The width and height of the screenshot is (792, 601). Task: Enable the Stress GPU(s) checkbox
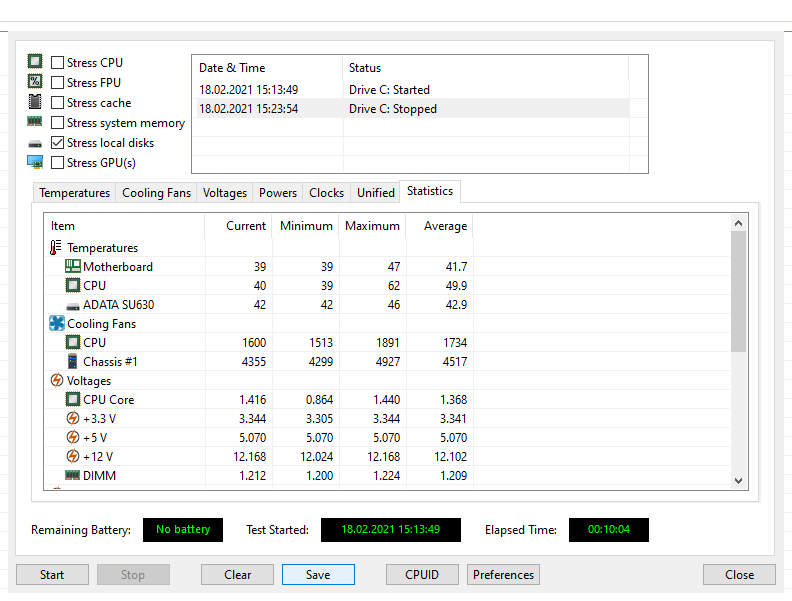(x=58, y=163)
